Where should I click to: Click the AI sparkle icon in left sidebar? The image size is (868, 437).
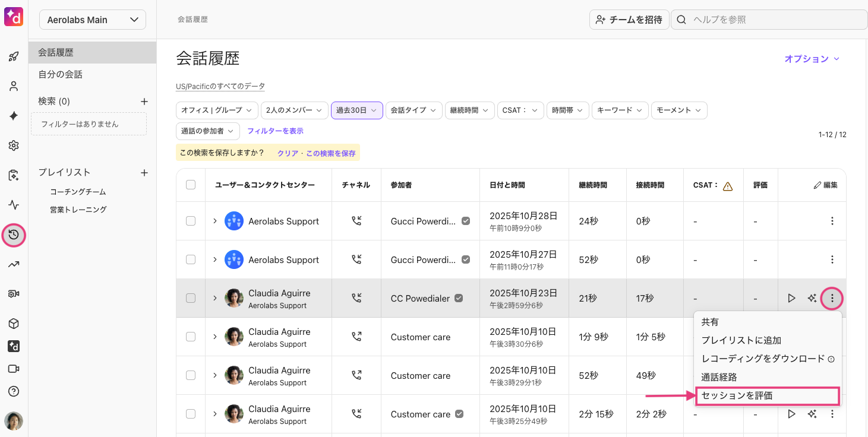click(x=14, y=116)
